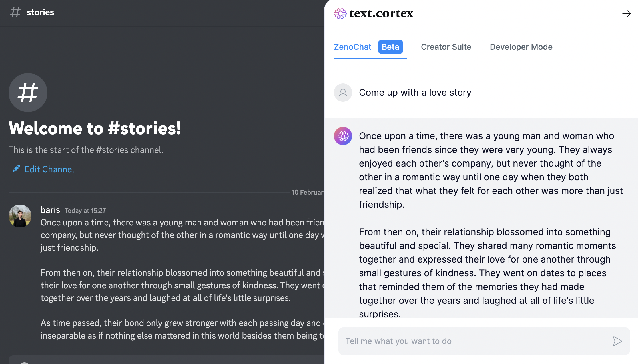Screen dimensions: 638x364
Task: Collapse the text.cortex panel with the arrow
Action: (626, 14)
